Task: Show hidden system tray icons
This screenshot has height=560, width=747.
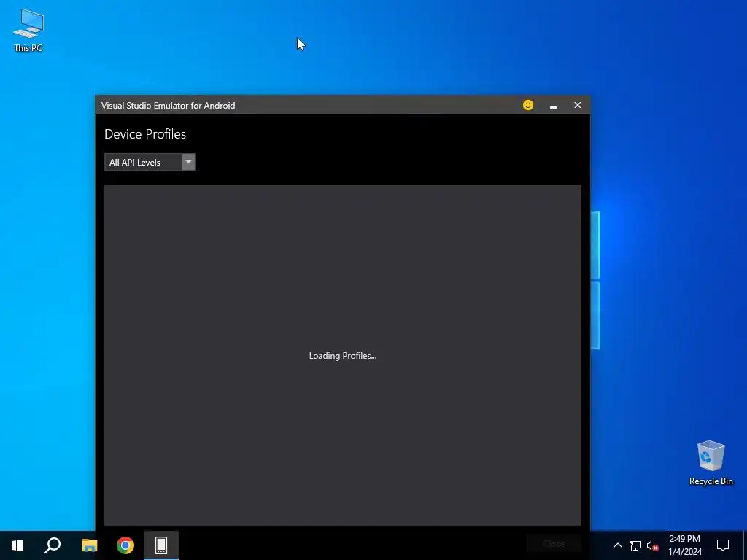Action: (x=617, y=545)
